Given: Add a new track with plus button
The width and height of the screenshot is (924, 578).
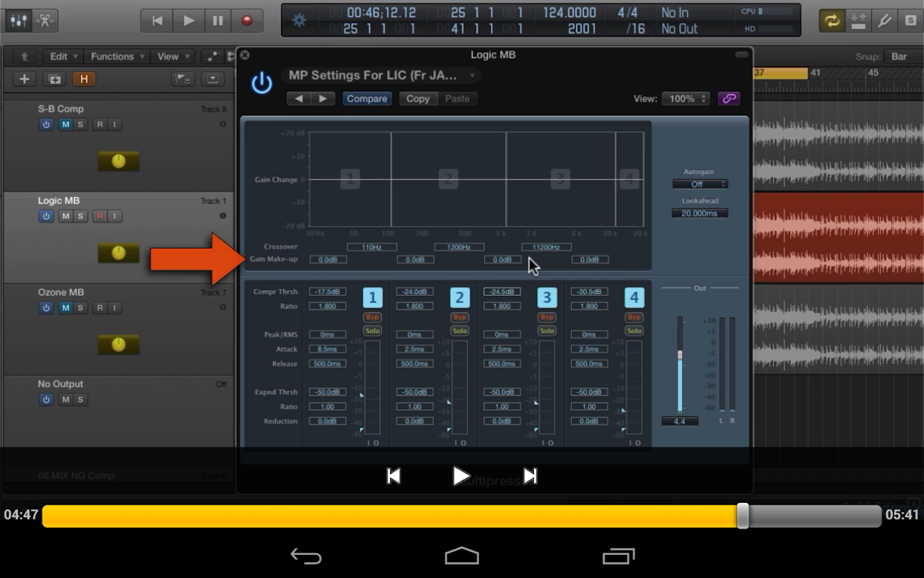Looking at the screenshot, I should (24, 79).
